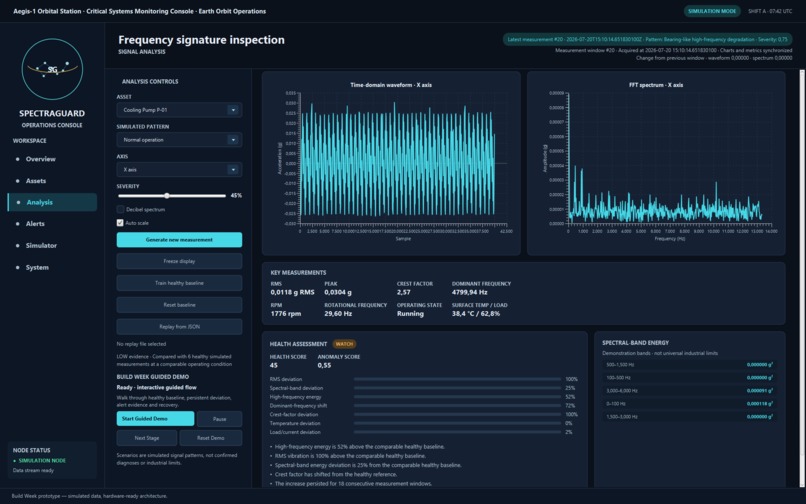Enable the Decibel spectrum checkbox
The image size is (806, 504).
(x=120, y=209)
